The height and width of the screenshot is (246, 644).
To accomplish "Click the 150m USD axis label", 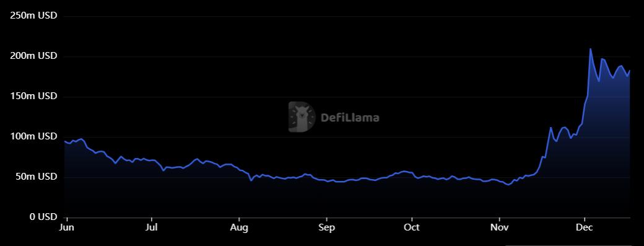I will coord(33,97).
